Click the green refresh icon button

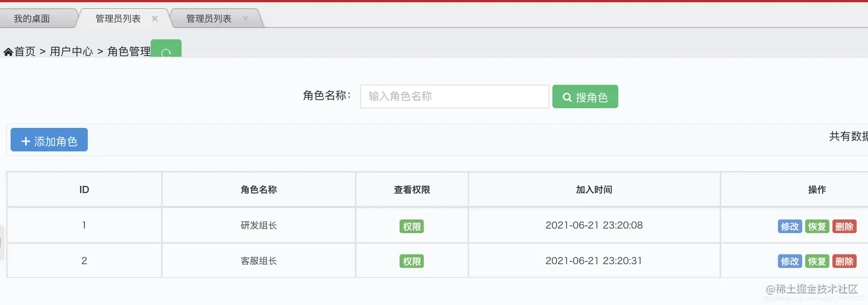pyautogui.click(x=166, y=49)
